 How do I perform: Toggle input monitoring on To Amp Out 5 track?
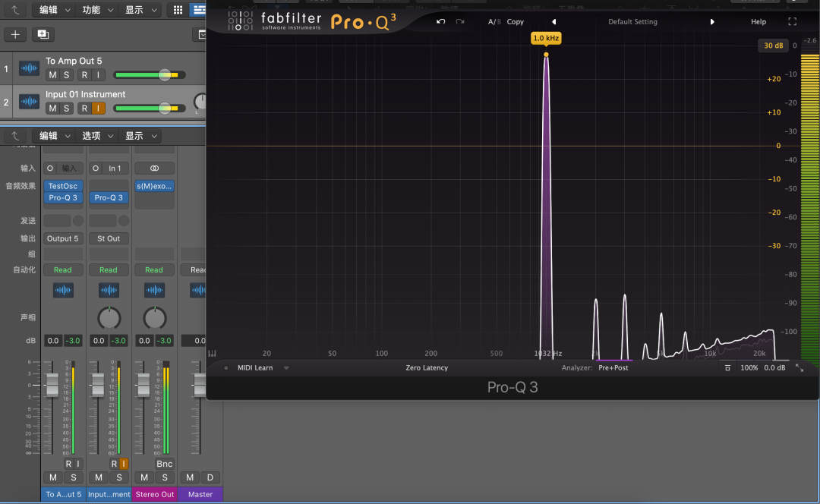98,75
